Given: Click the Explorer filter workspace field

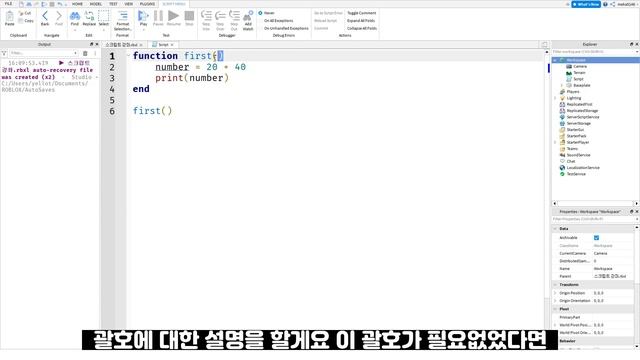Looking at the screenshot, I should [594, 52].
